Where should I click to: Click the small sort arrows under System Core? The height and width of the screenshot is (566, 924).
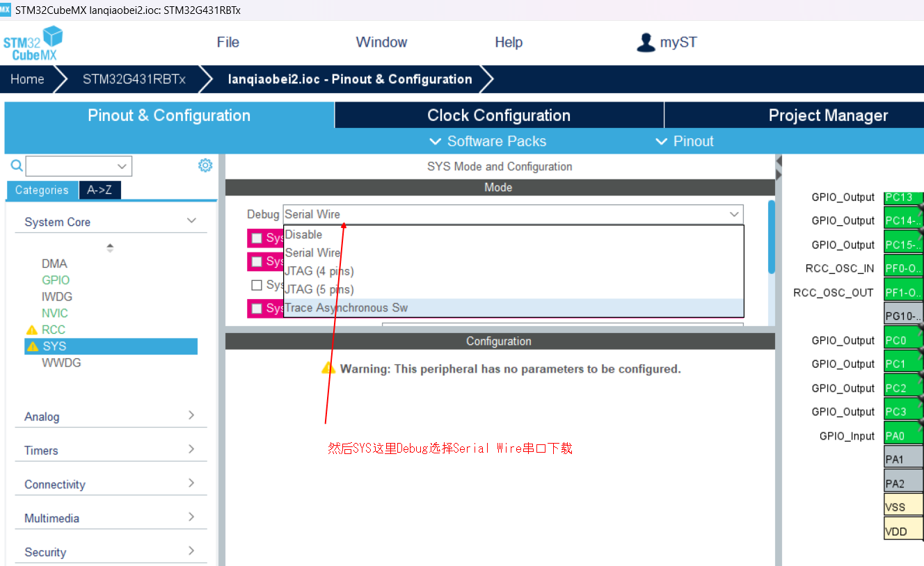110,248
